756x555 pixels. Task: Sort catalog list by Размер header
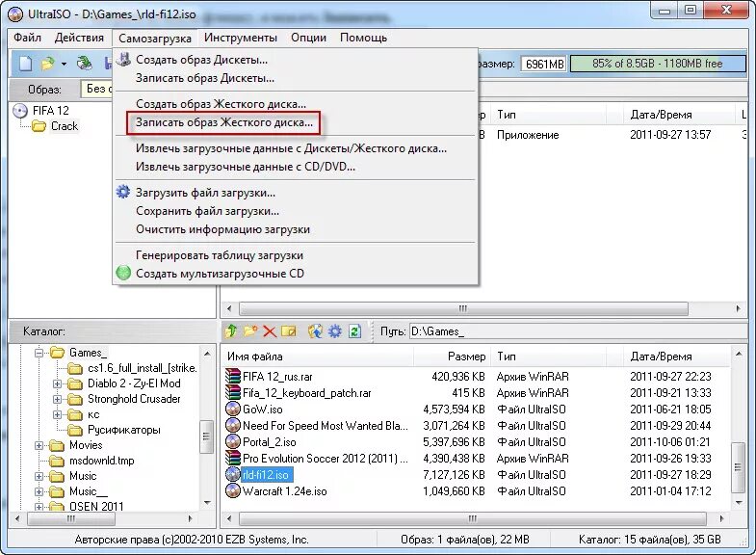pos(453,357)
